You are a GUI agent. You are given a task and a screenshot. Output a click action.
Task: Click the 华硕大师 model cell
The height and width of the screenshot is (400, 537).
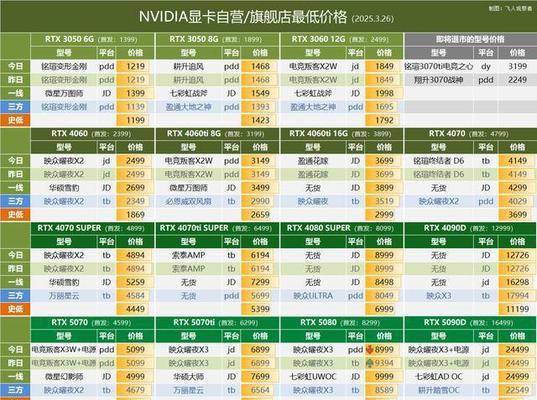188,376
